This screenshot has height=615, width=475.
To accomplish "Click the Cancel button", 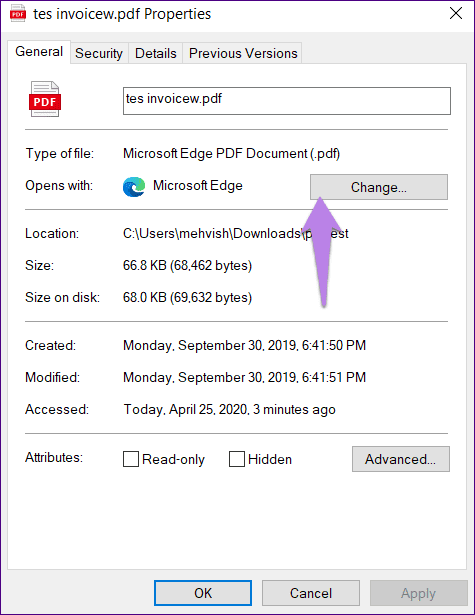I will tap(311, 593).
